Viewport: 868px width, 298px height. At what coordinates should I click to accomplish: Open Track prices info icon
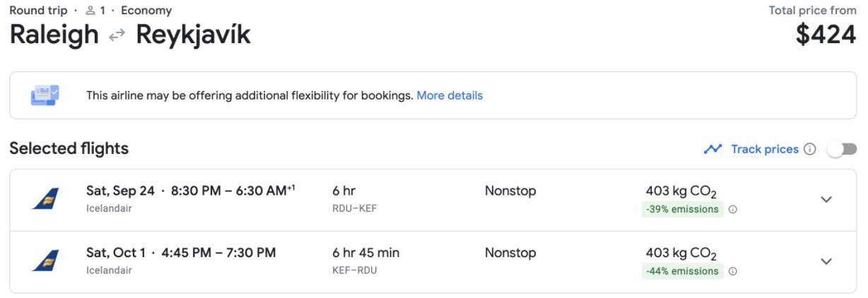point(810,149)
